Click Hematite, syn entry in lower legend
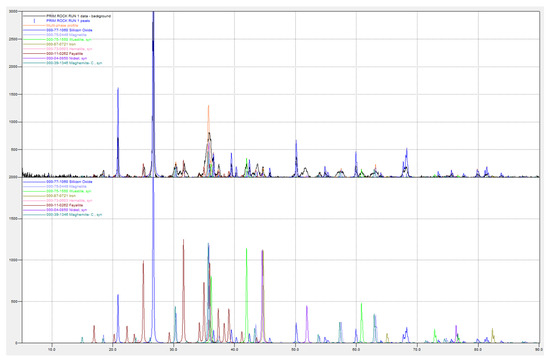The width and height of the screenshot is (550, 363). [69, 201]
